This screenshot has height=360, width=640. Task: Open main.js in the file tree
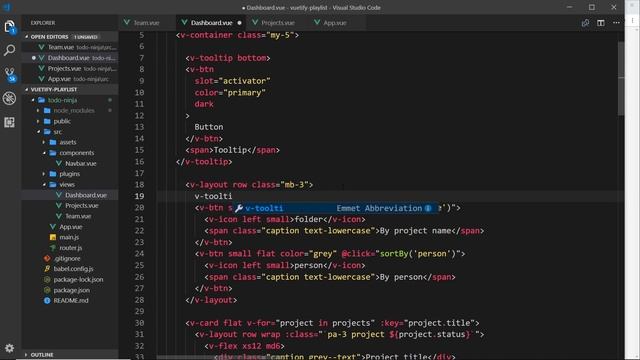pyautogui.click(x=69, y=237)
